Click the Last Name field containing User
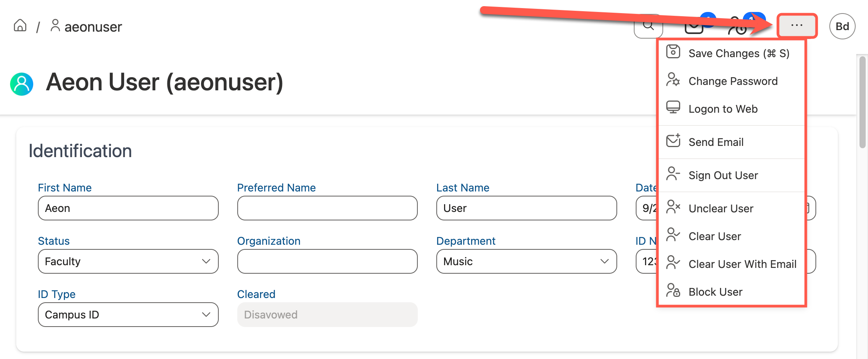 coord(526,208)
